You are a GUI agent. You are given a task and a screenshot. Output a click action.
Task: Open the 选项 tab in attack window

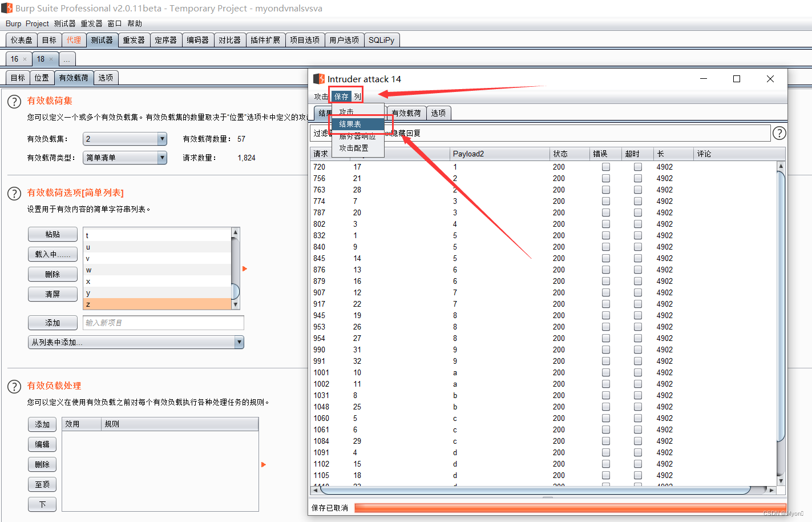coord(438,113)
